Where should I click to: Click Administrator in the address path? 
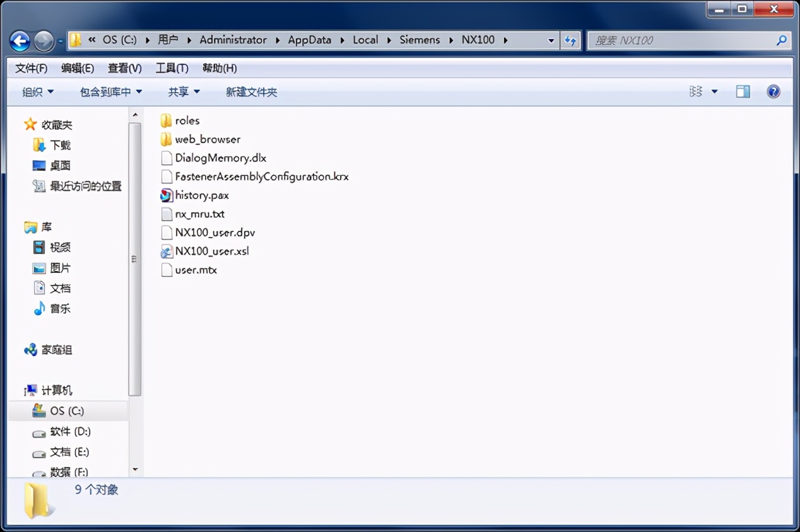click(x=233, y=40)
